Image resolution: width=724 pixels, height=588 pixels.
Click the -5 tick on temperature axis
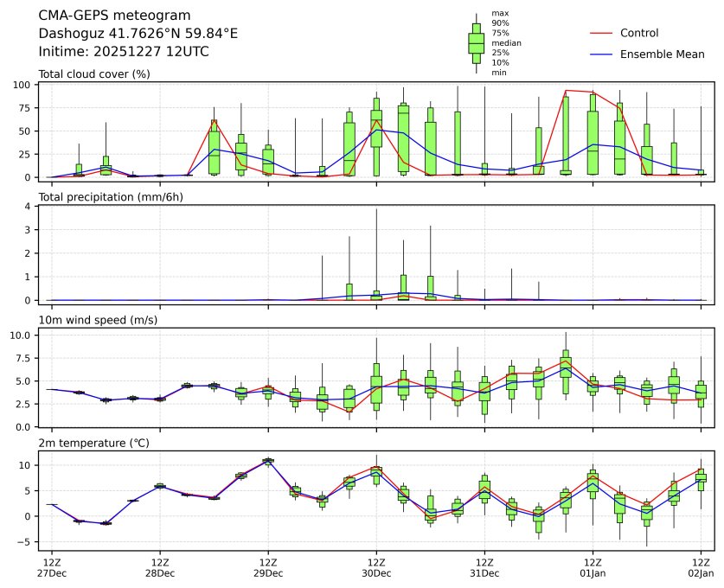(x=26, y=542)
